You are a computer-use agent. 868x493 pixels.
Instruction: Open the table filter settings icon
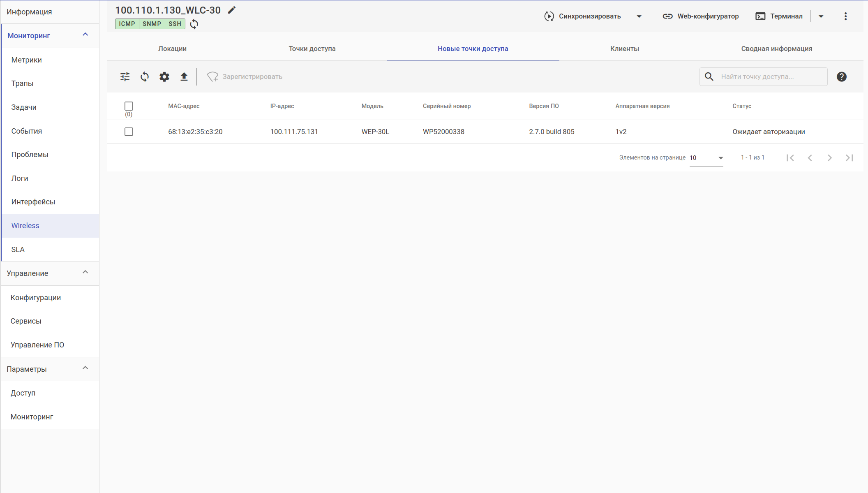[125, 77]
